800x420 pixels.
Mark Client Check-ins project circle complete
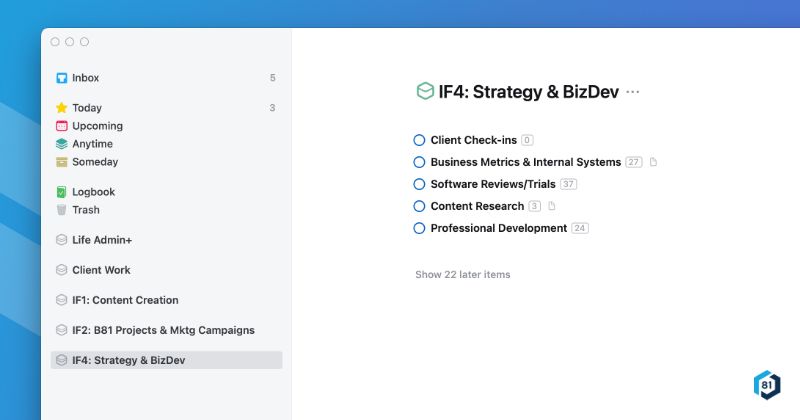tap(420, 140)
